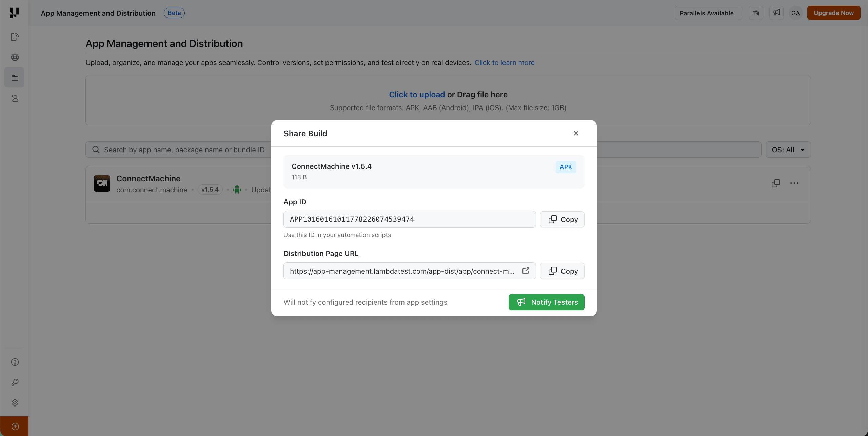Click the ConnectMachine app name
This screenshot has height=436, width=868.
[x=148, y=178]
